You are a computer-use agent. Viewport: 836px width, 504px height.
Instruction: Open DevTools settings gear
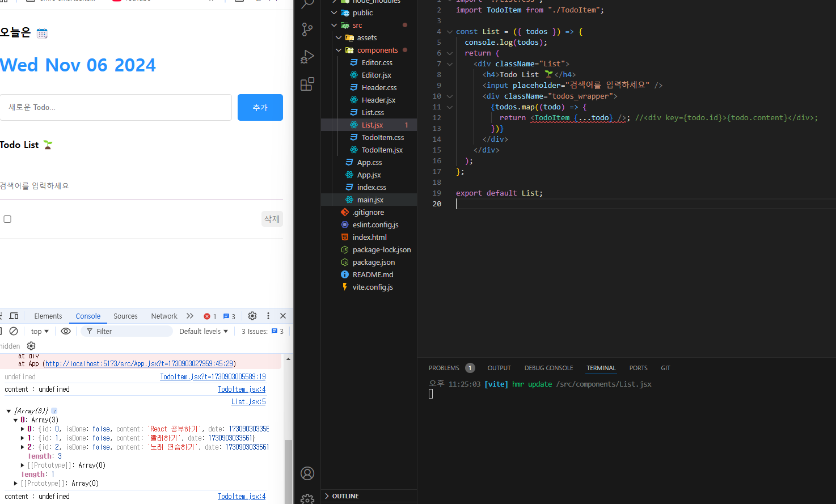[x=252, y=316]
